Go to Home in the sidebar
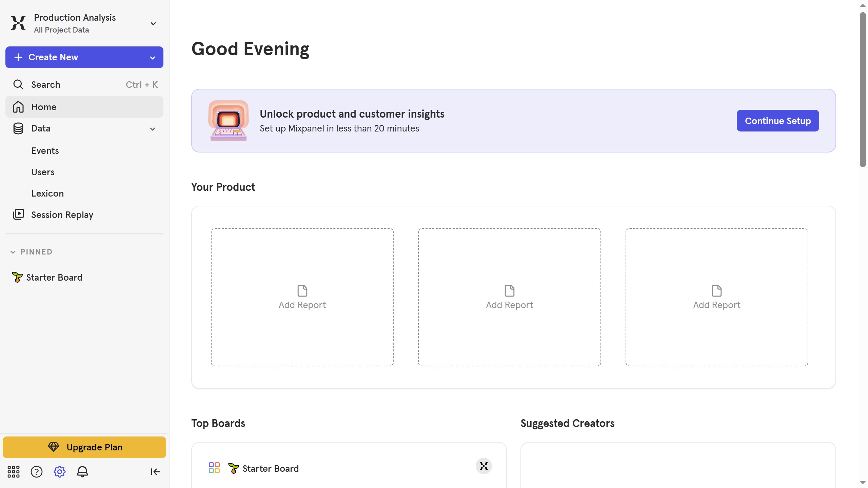The height and width of the screenshot is (488, 868). 84,107
